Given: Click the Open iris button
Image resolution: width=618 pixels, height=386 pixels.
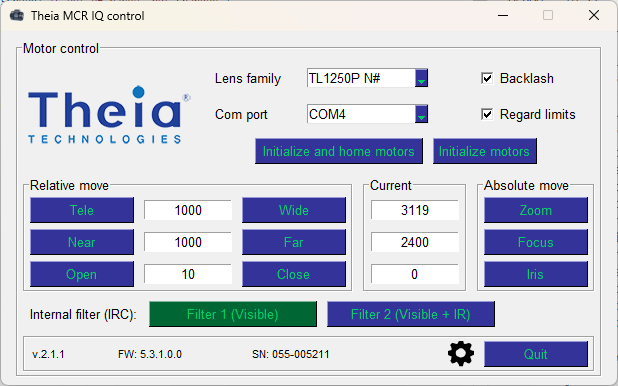Looking at the screenshot, I should tap(82, 274).
